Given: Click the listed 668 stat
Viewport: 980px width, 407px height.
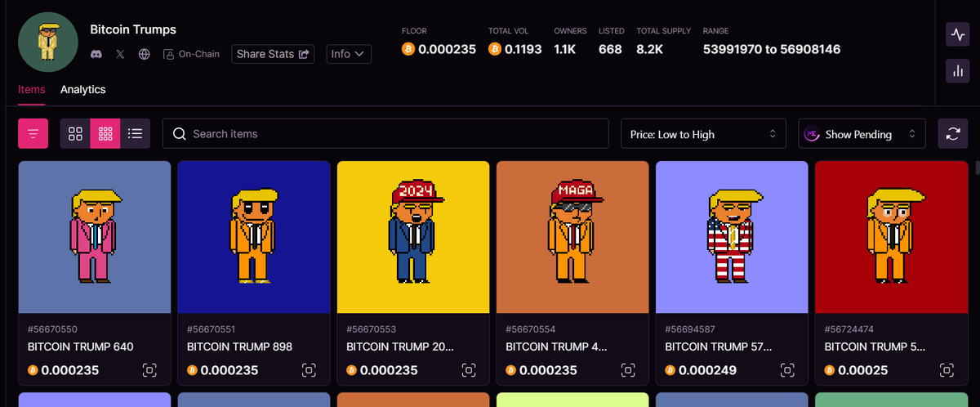Looking at the screenshot, I should coord(610,49).
